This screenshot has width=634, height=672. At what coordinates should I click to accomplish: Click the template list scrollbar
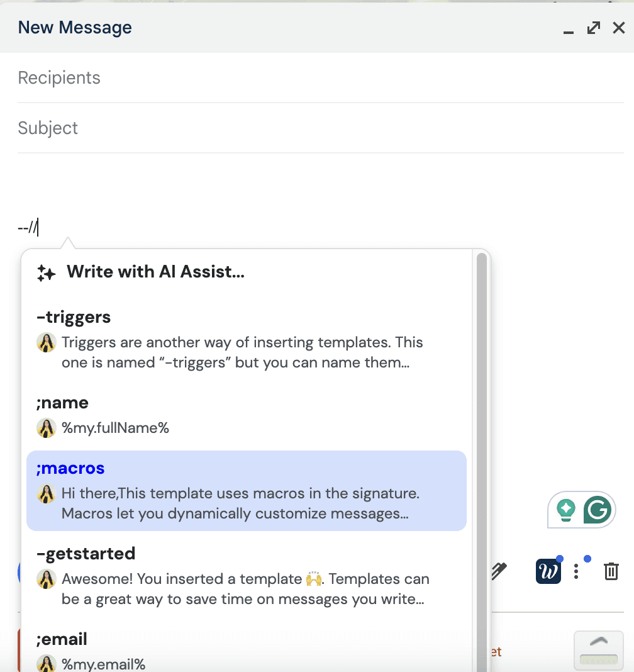point(482,461)
